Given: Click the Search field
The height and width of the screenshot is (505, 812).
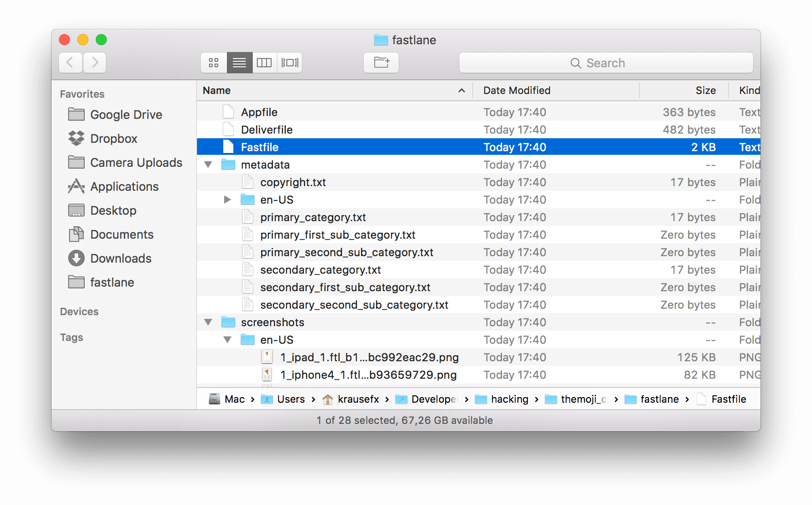Looking at the screenshot, I should coord(606,63).
